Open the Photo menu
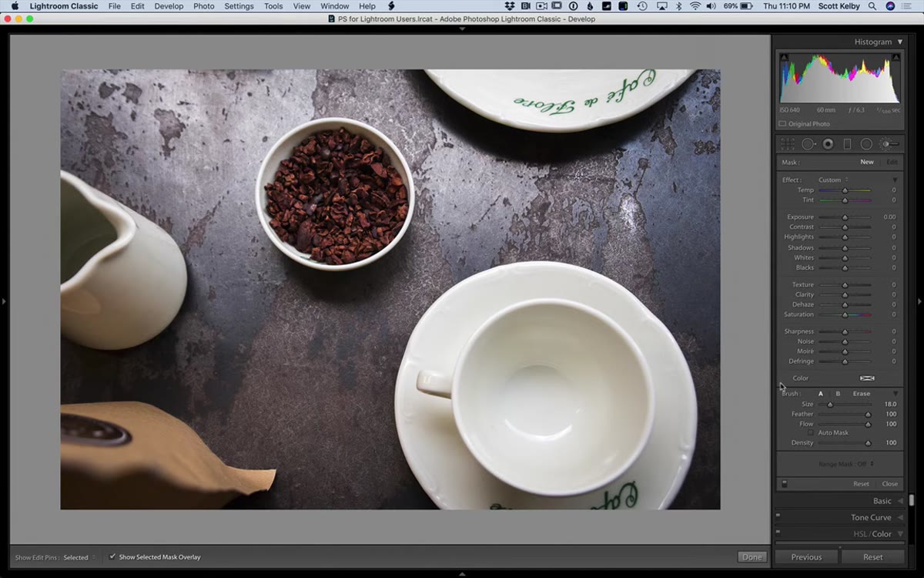 coord(204,6)
